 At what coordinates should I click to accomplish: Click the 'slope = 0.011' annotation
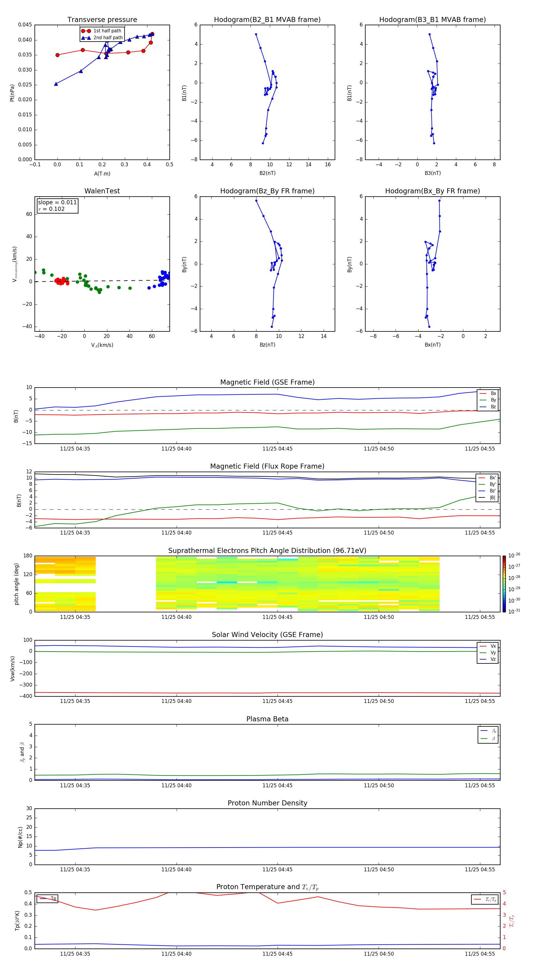click(57, 203)
